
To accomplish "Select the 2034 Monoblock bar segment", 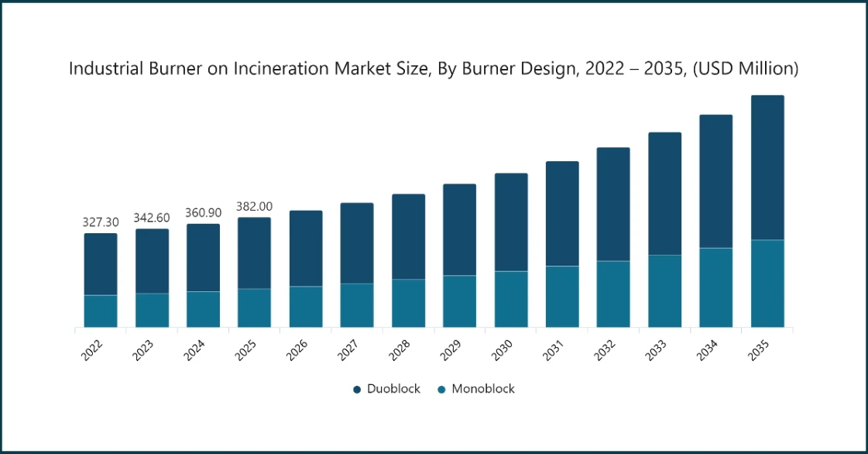I will click(x=715, y=288).
